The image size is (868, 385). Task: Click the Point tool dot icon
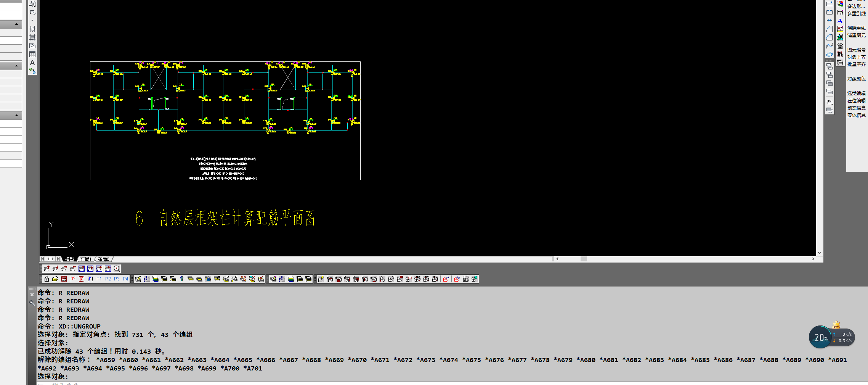[32, 21]
